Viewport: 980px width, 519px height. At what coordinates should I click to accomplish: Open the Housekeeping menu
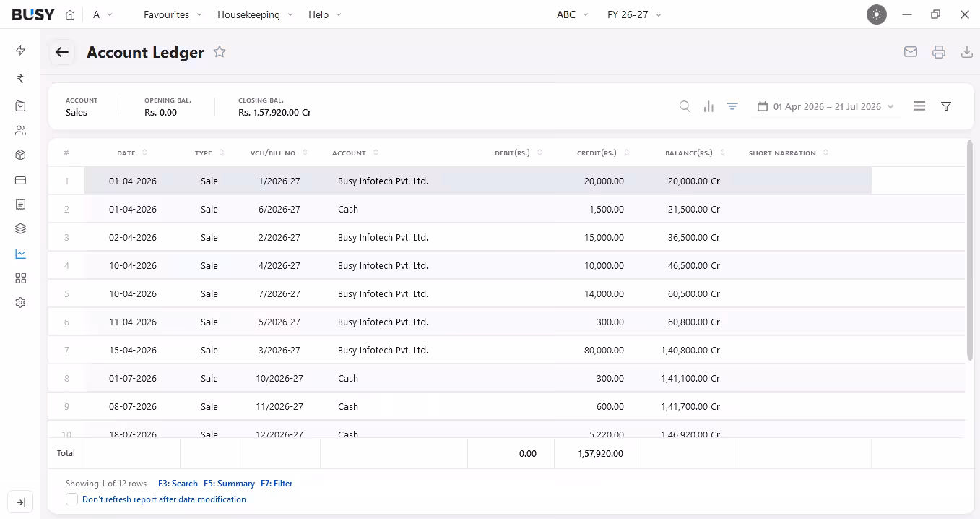(x=255, y=14)
